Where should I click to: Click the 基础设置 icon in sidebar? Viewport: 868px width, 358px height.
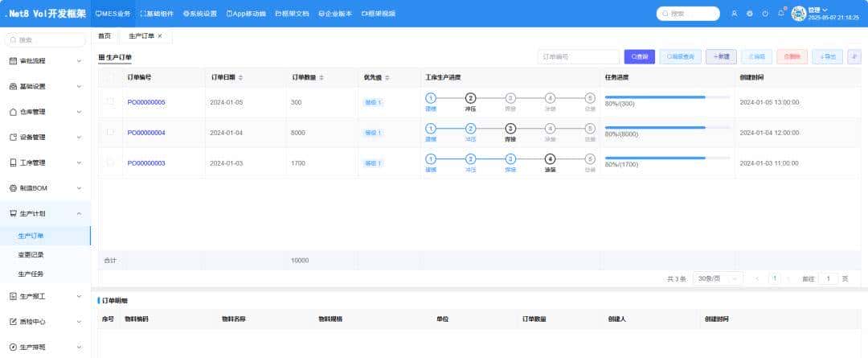tap(14, 86)
